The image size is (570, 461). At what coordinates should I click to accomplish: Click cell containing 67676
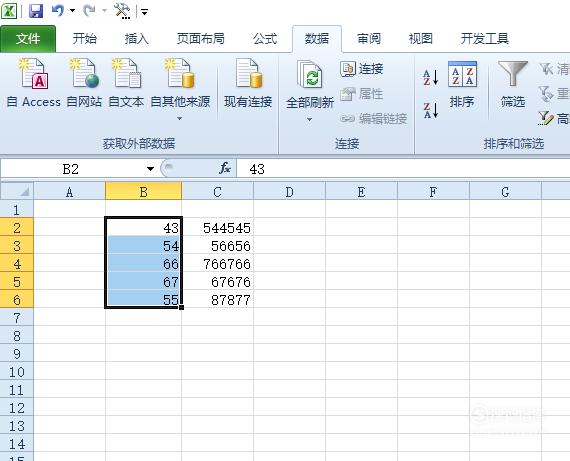coord(217,281)
